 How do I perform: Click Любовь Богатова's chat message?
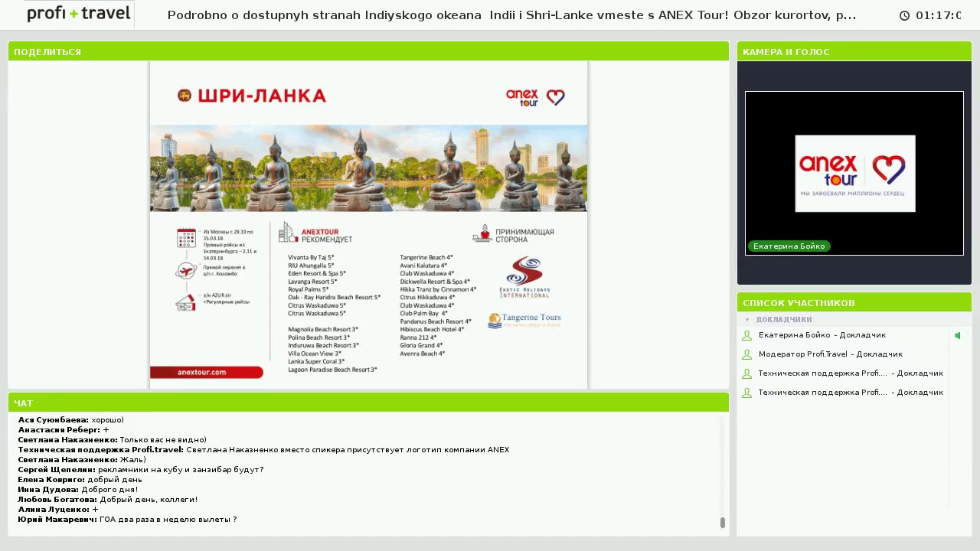(108, 500)
